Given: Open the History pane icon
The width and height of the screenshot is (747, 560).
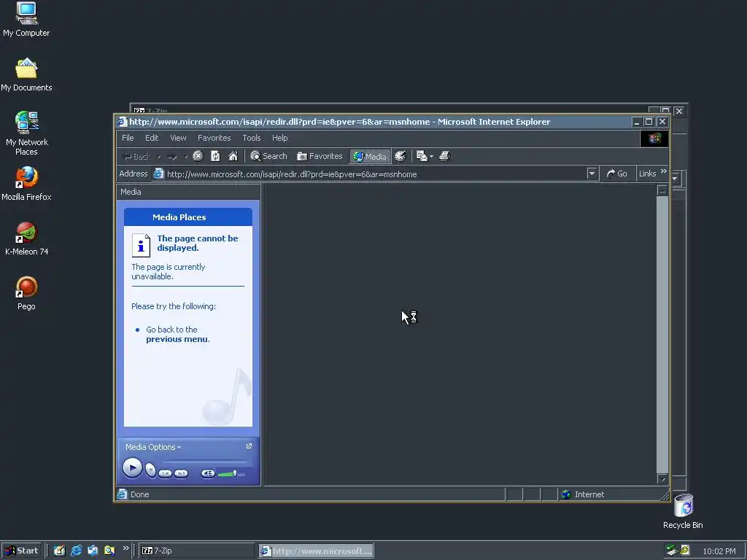Looking at the screenshot, I should [x=400, y=156].
